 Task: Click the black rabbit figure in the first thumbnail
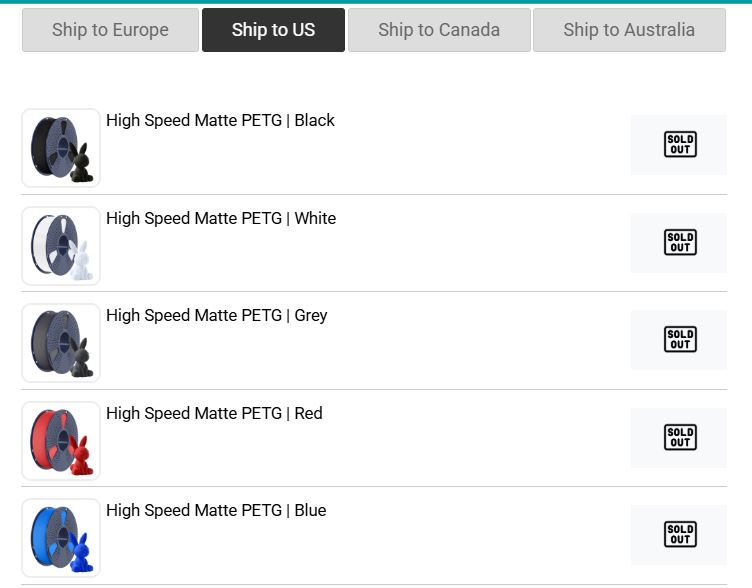[x=81, y=163]
